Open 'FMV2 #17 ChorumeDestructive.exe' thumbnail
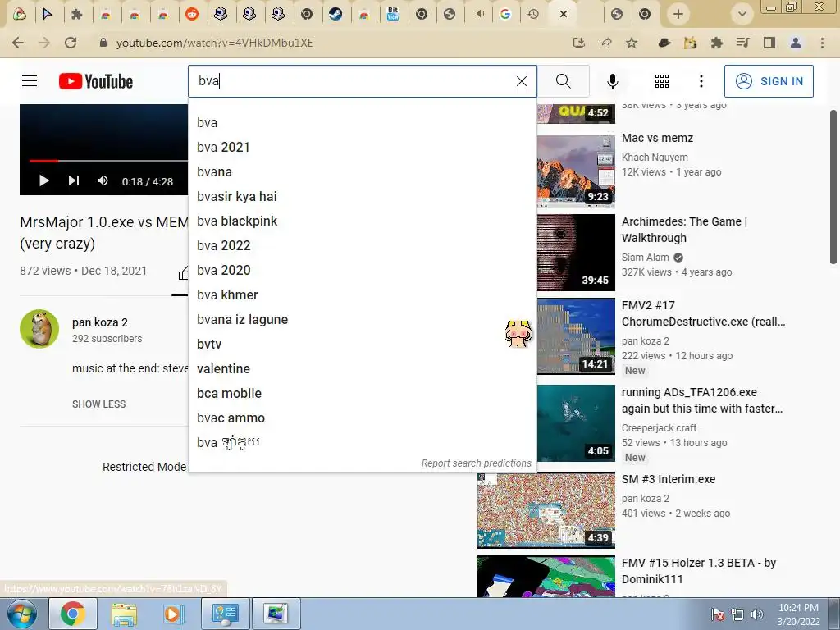Image resolution: width=840 pixels, height=630 pixels. tap(576, 336)
